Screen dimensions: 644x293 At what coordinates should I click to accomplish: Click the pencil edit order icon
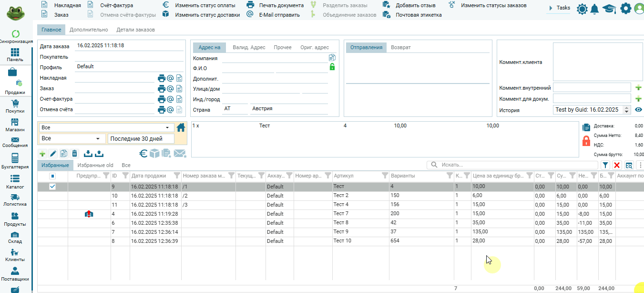point(53,154)
